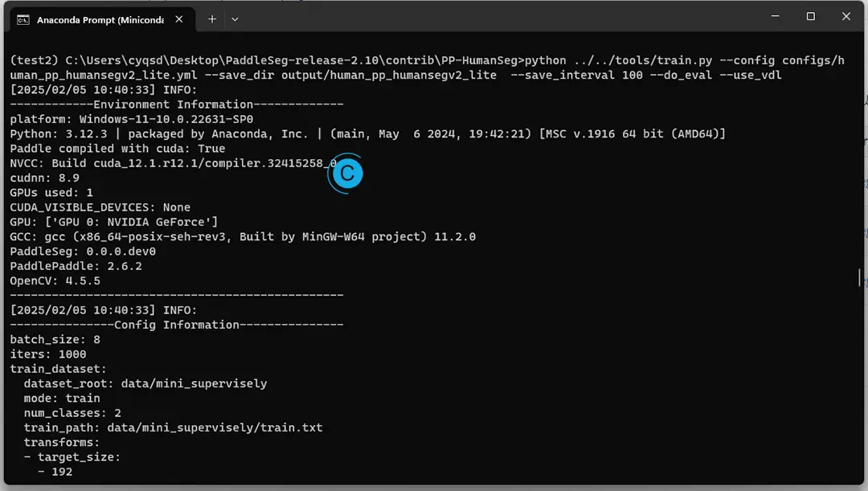Open a new terminal tab with plus
The image size is (868, 491).
pos(212,19)
